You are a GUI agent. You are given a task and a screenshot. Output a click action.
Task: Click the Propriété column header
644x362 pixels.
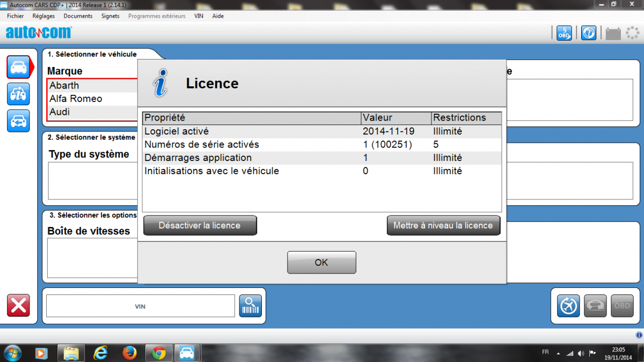click(252, 118)
